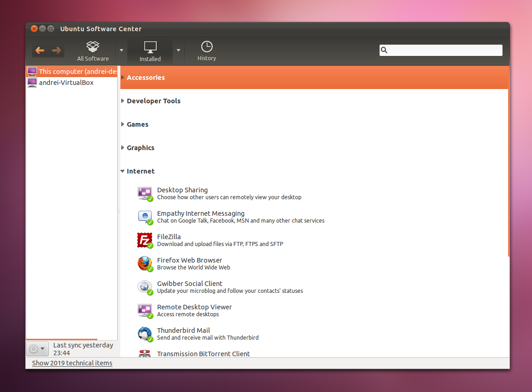This screenshot has height=392, width=532.
Task: Click the orange vertical scrollbar
Action: pyautogui.click(x=509, y=162)
